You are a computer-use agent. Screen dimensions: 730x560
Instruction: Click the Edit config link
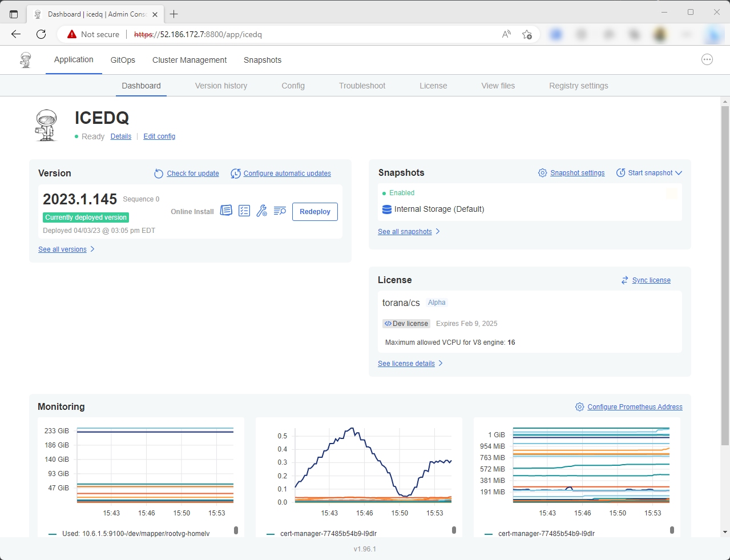[x=159, y=136]
